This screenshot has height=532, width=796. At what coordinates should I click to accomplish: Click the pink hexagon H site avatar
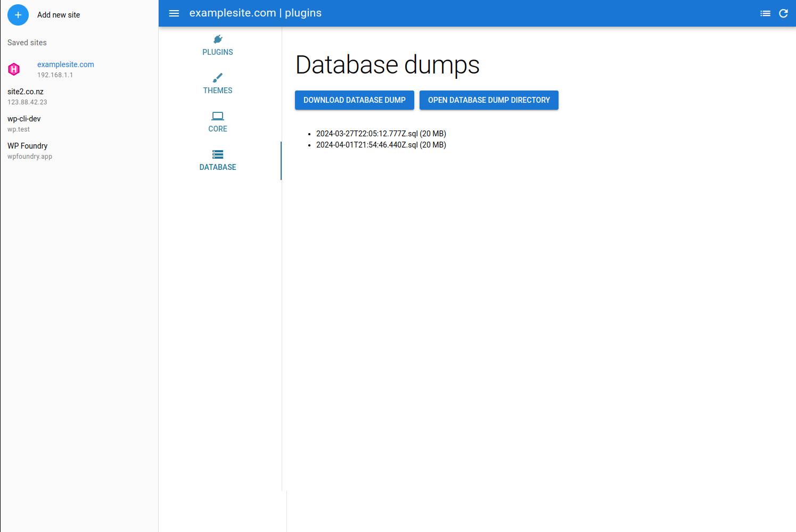[x=14, y=69]
